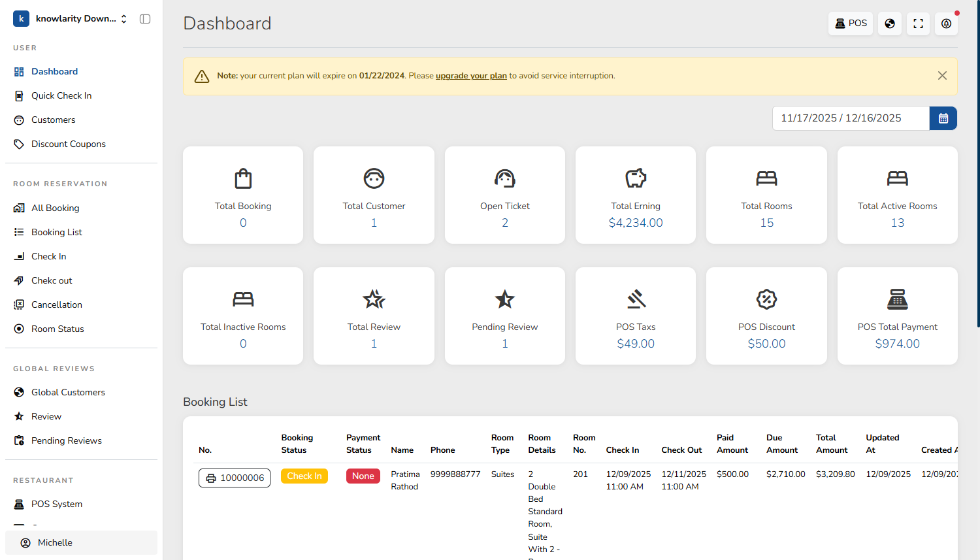
Task: Open the Michelle user menu
Action: click(x=81, y=542)
